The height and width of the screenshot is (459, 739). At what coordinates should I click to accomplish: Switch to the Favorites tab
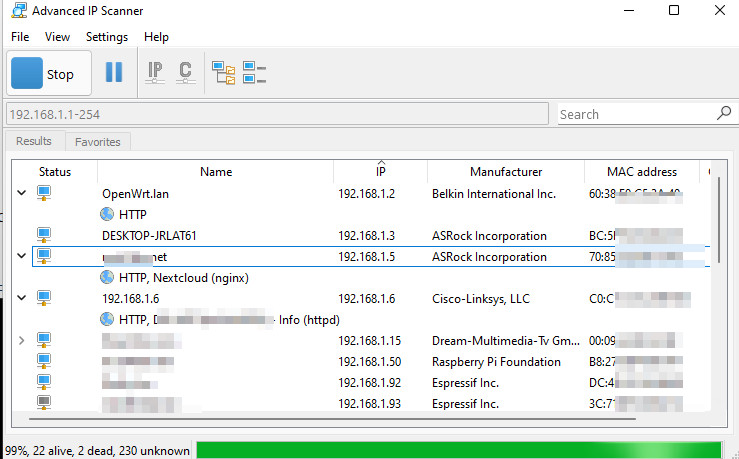coord(98,142)
